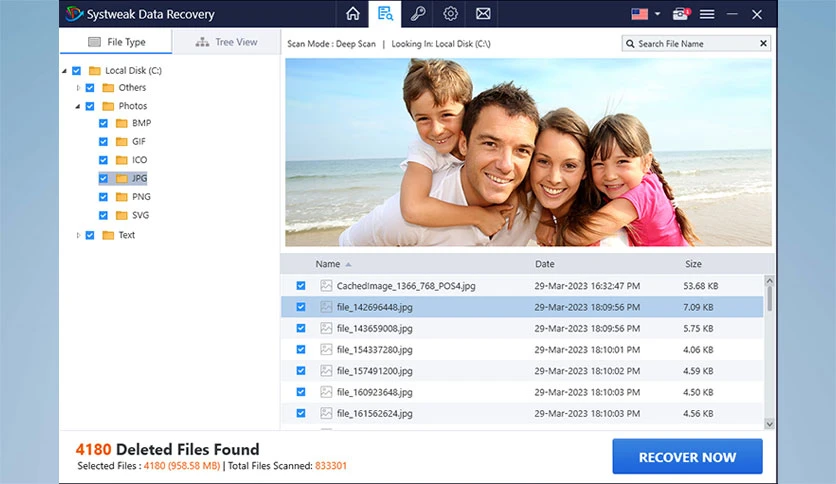This screenshot has height=484, width=836.
Task: Click the Search File Name field
Action: [696, 44]
